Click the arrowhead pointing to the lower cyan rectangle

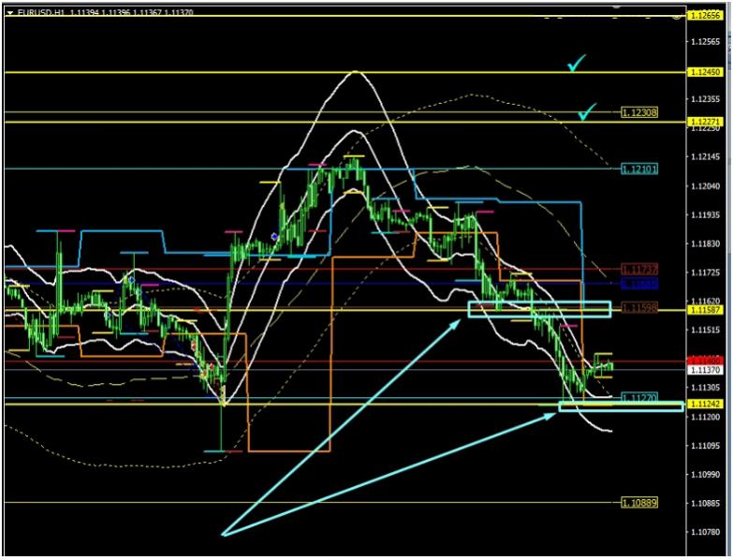pos(558,407)
